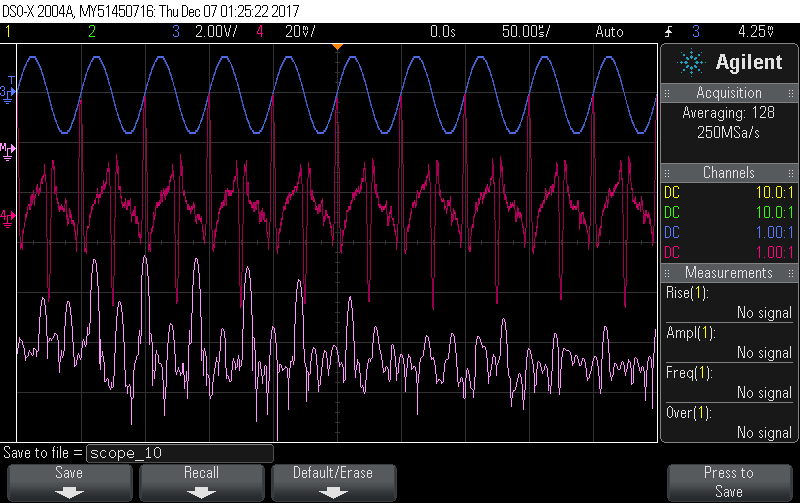Click the Freq(1) measurement entry
This screenshot has height=503, width=800.
click(729, 383)
